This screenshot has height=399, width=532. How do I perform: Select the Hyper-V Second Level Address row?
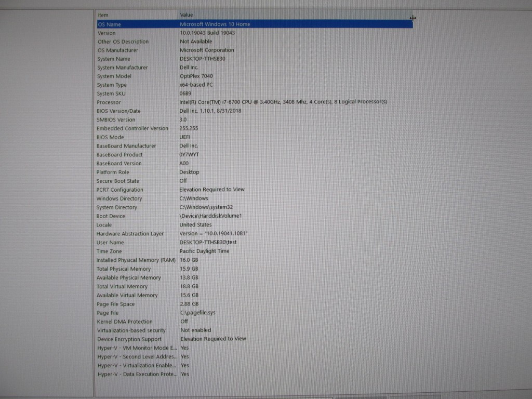coord(255,357)
